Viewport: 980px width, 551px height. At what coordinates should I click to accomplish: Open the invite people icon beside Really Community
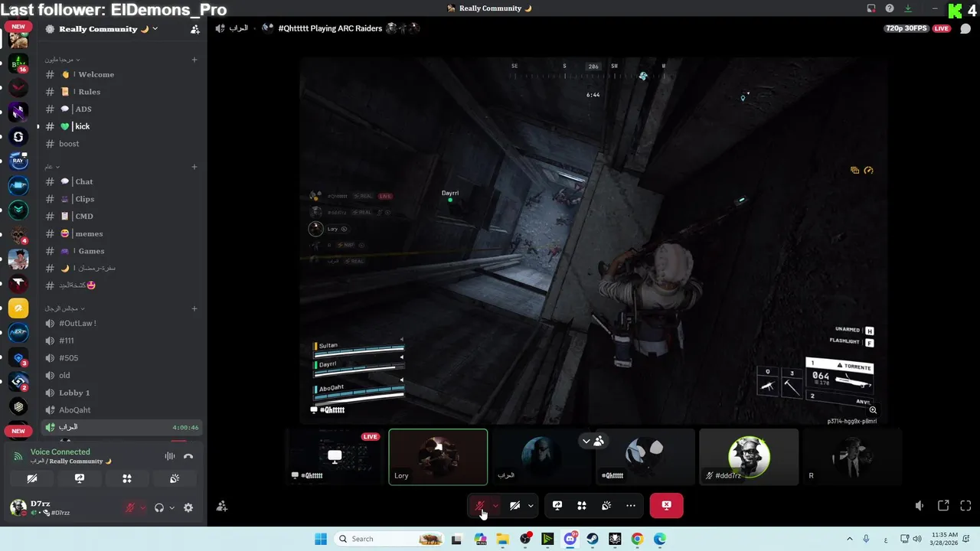(194, 29)
